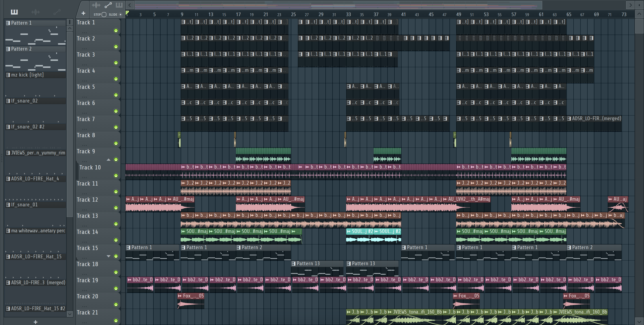
Task: Expand Track 15 group arrow
Action: 108,256
